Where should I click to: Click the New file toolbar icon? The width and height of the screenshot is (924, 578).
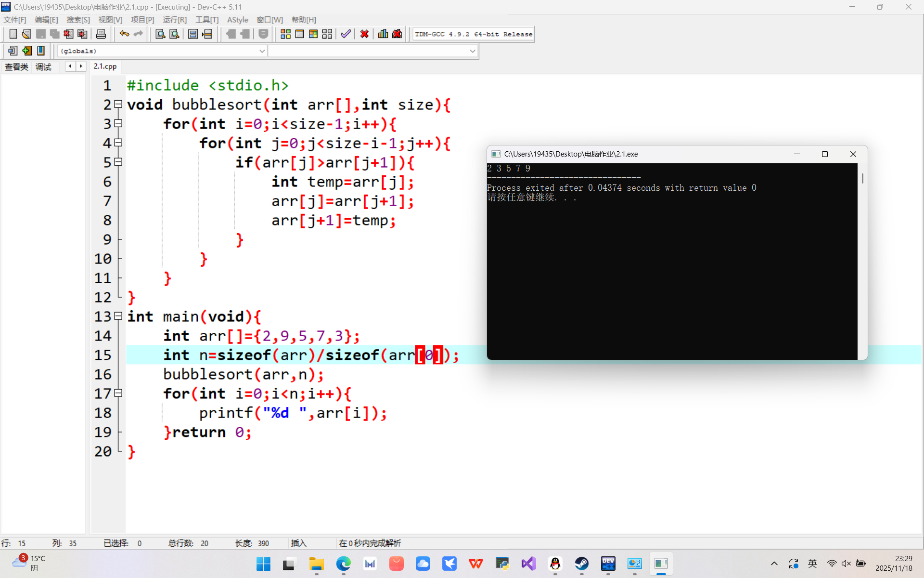coord(13,34)
